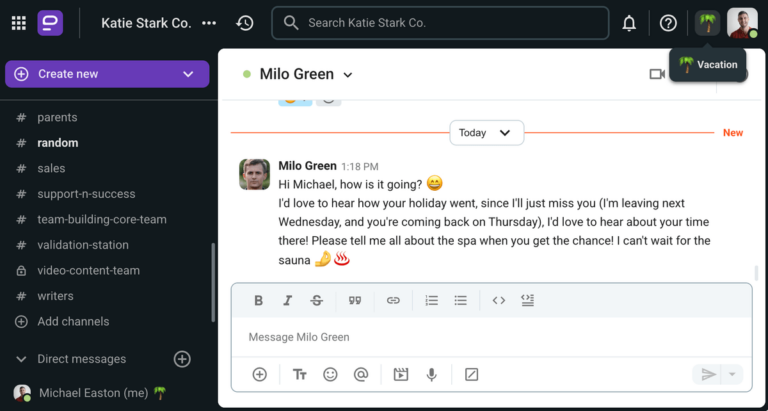Insert a blockquote in the message

pos(355,300)
